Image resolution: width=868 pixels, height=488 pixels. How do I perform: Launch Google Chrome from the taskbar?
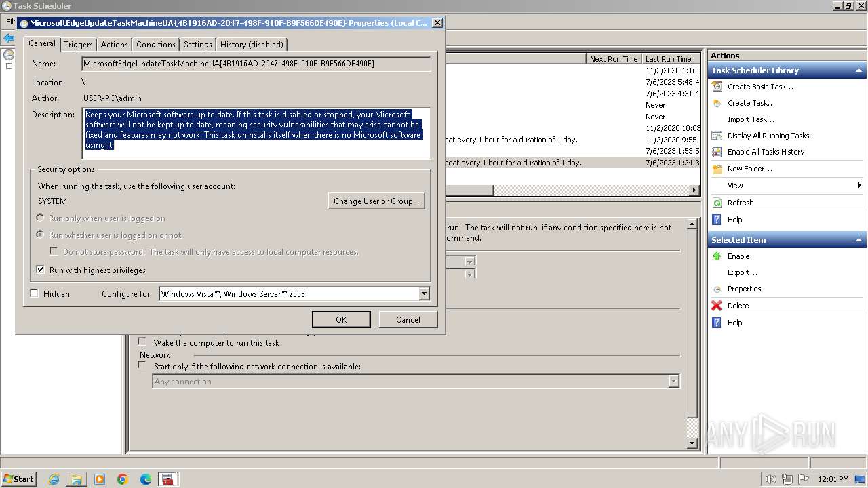(x=123, y=479)
